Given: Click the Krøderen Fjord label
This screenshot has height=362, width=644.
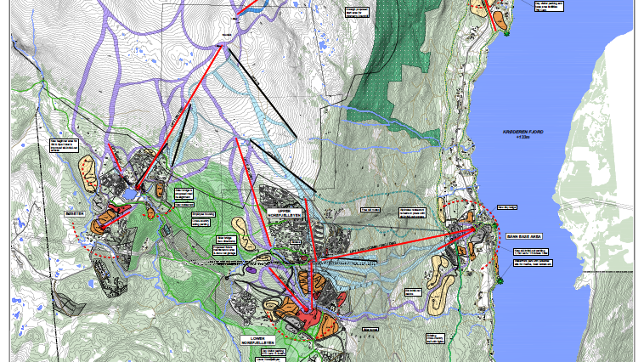Looking at the screenshot, I should pyautogui.click(x=522, y=133).
